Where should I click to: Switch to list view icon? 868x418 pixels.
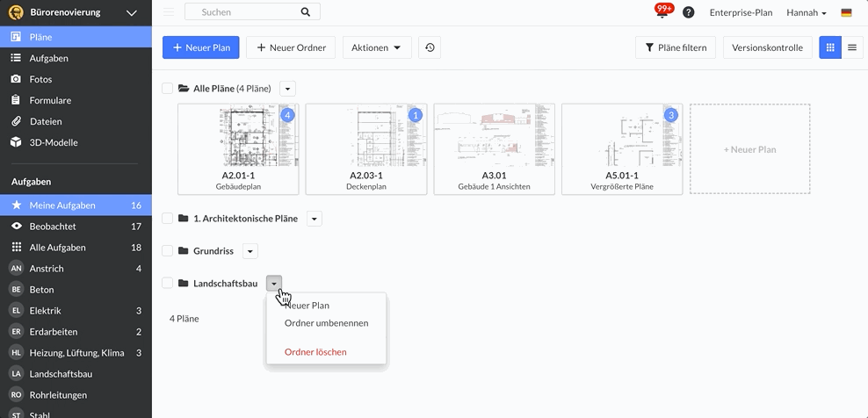852,47
